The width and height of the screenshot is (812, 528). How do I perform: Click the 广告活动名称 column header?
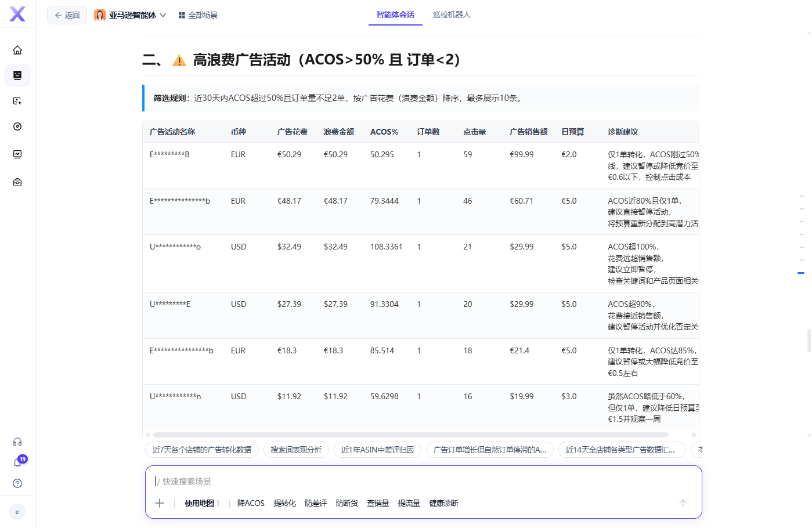(172, 132)
